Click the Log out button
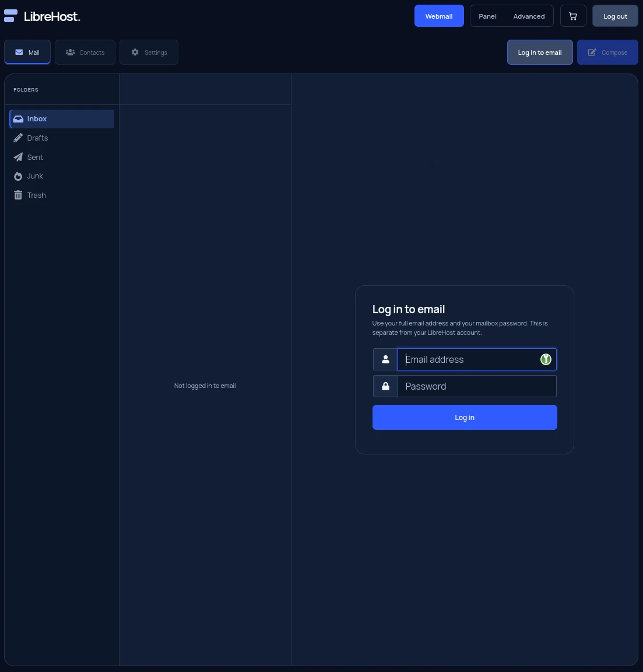643x672 pixels. click(615, 16)
